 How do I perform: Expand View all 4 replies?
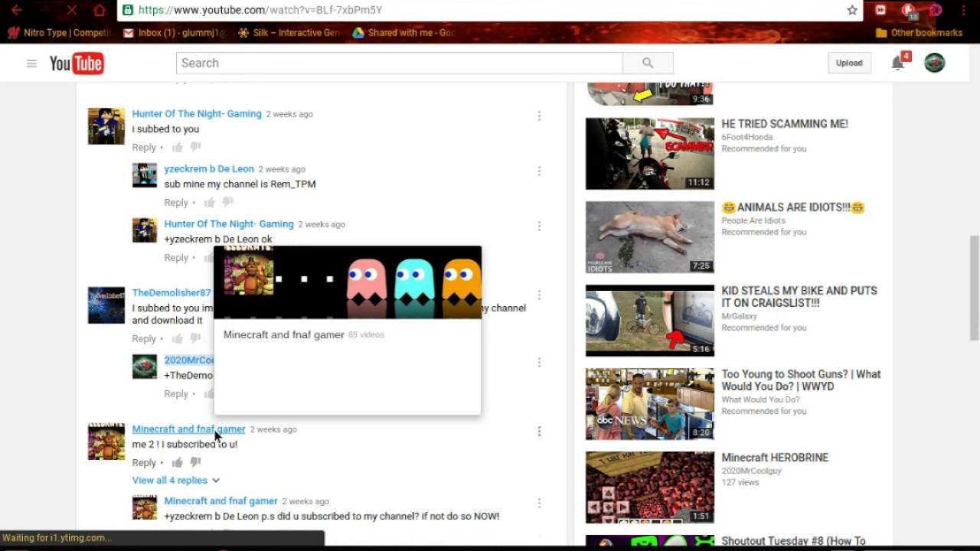176,480
